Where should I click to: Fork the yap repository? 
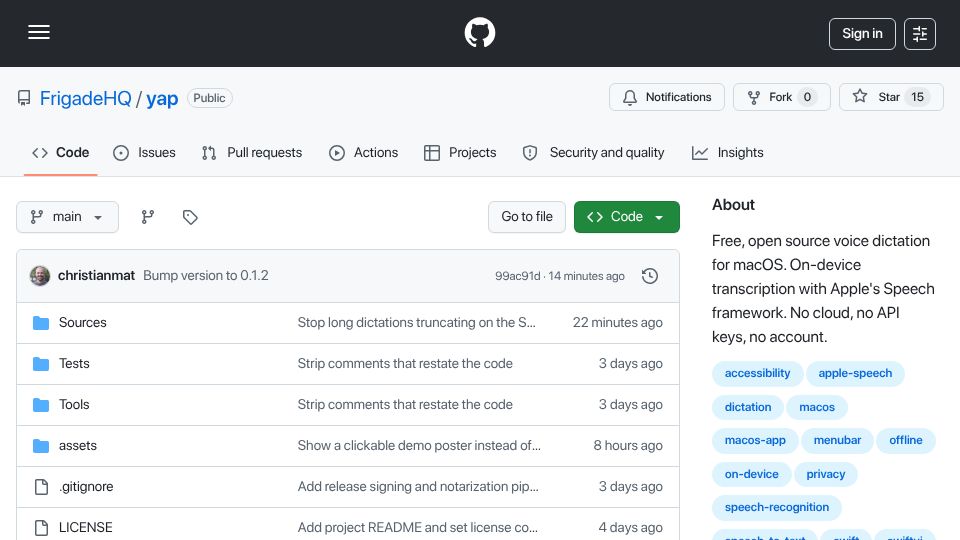pyautogui.click(x=782, y=97)
